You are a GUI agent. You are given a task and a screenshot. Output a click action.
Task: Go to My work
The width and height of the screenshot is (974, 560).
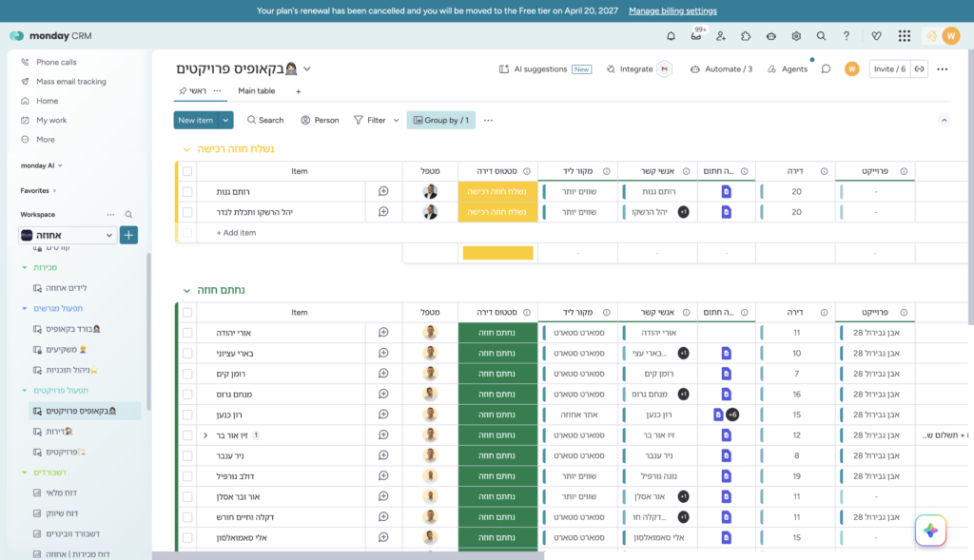coord(51,120)
